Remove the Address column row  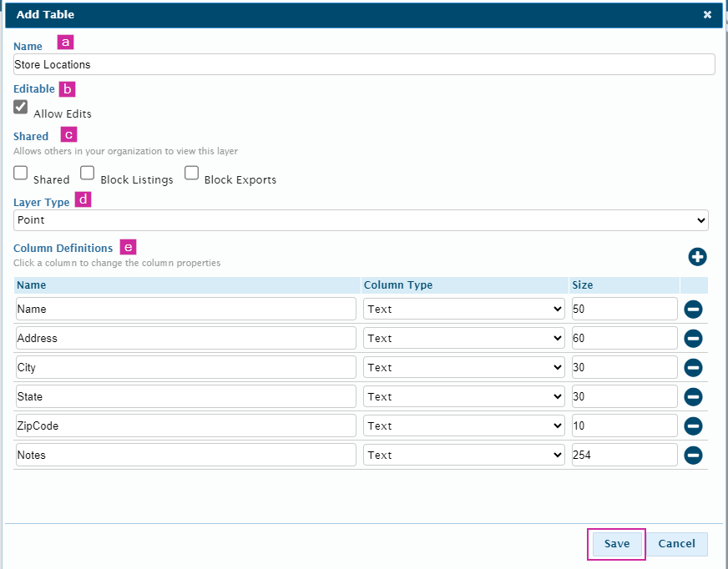[x=693, y=339]
